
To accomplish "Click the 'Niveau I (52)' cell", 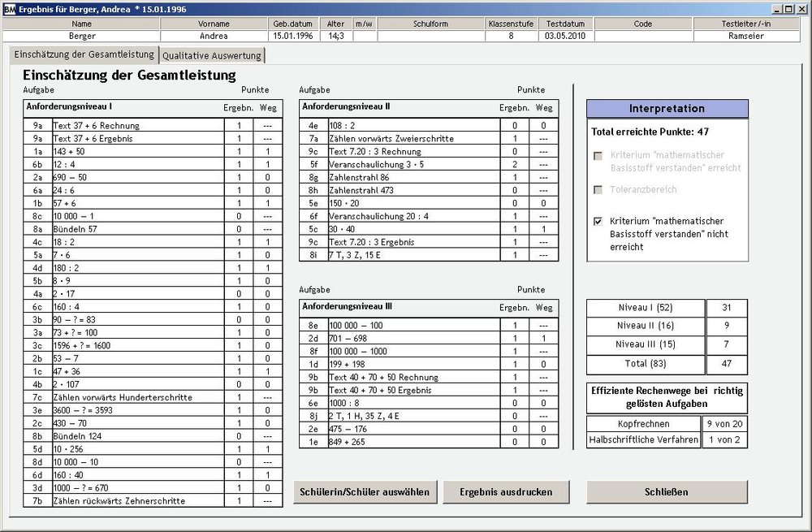I will pos(646,308).
